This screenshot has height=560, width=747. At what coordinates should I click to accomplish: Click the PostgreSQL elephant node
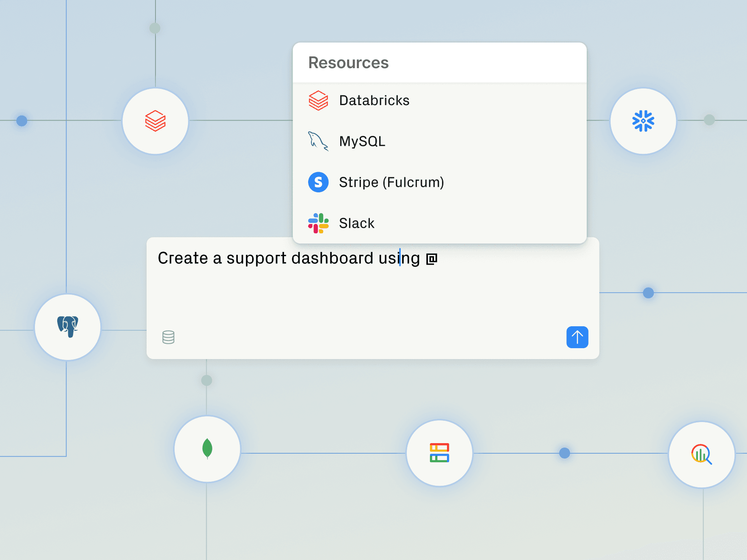pos(67,327)
